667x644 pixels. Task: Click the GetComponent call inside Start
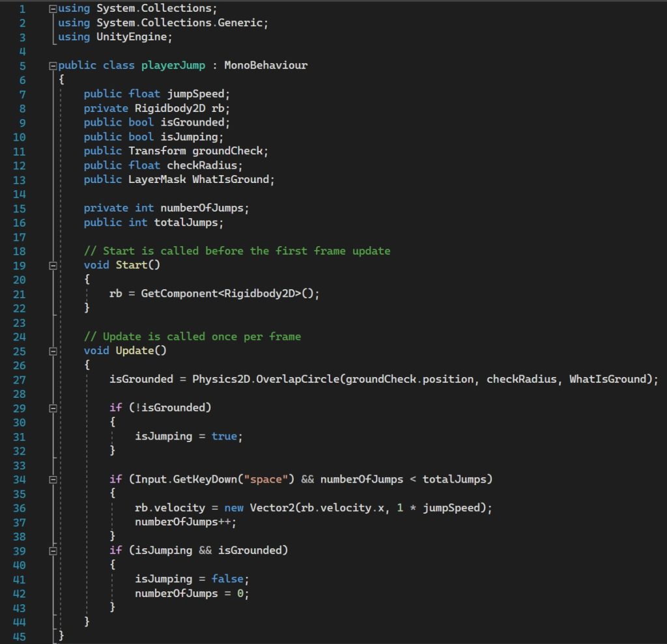(182, 294)
